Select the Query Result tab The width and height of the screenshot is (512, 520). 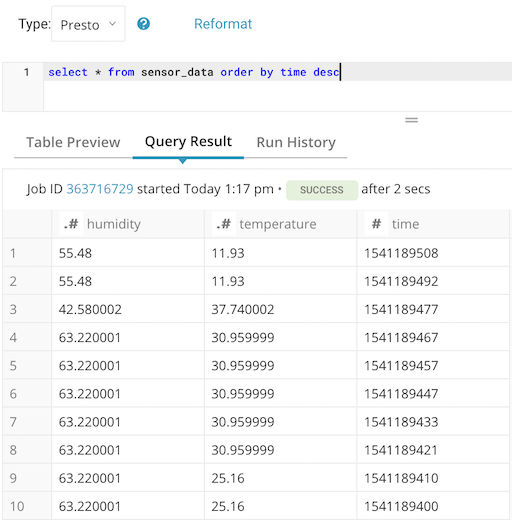188,142
